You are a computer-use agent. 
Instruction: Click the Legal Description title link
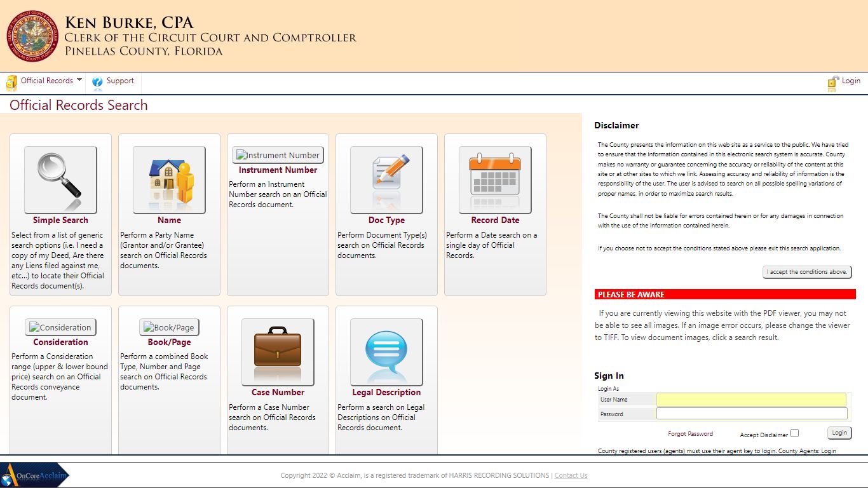386,393
